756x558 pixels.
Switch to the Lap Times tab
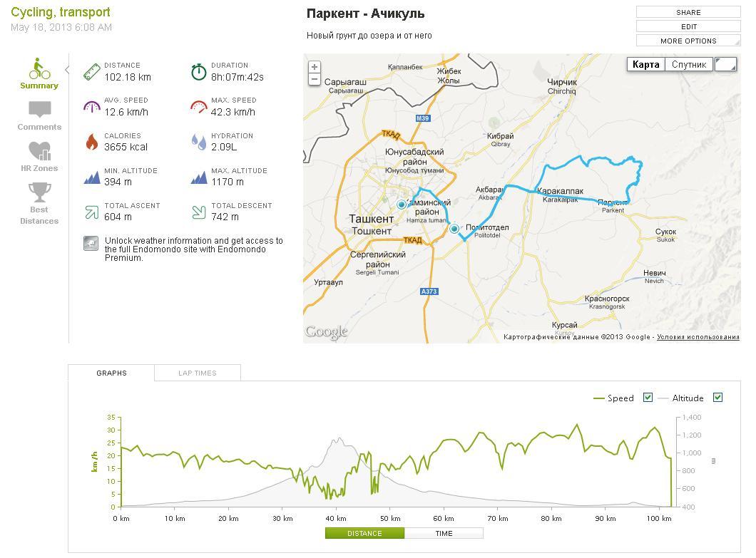point(198,373)
